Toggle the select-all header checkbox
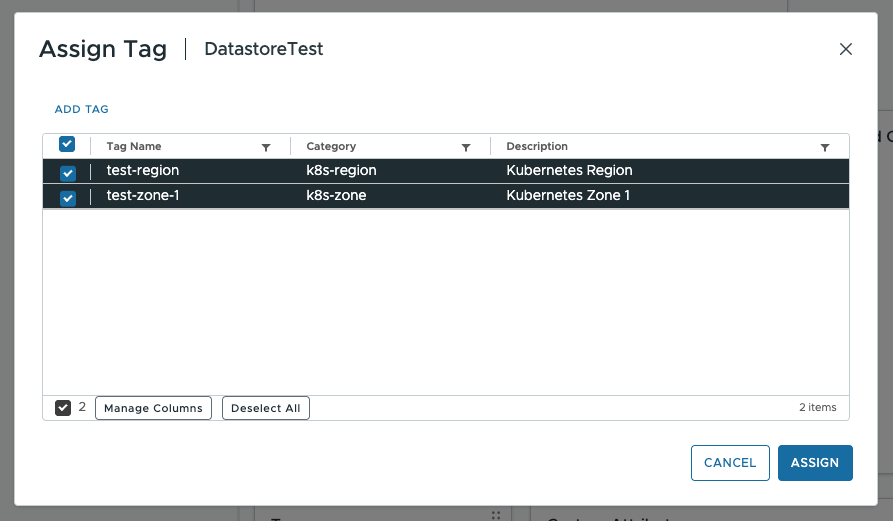 coord(67,145)
